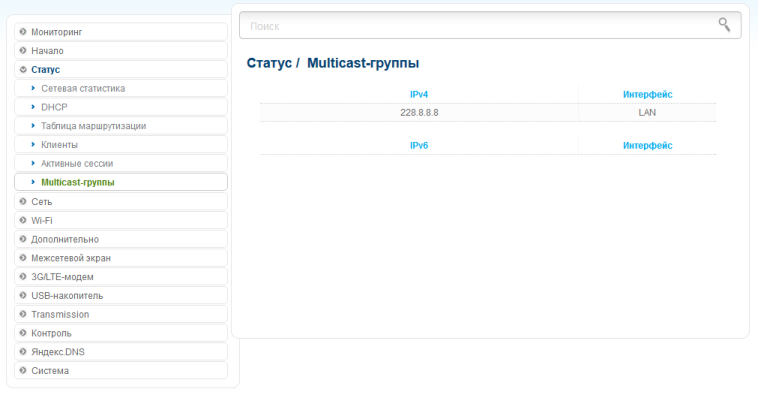Click the Контроль arrow icon
758x395 pixels.
(x=23, y=333)
